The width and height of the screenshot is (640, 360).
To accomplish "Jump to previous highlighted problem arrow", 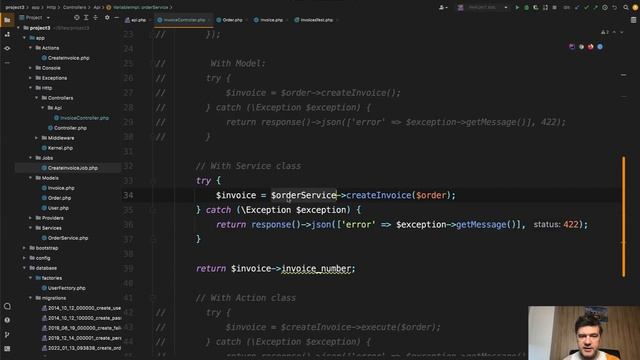I will (614, 32).
